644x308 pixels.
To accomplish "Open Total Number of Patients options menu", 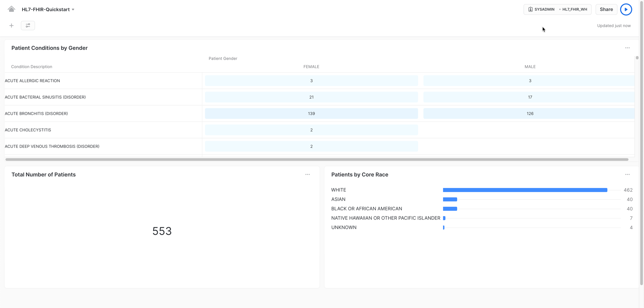I will pos(307,175).
